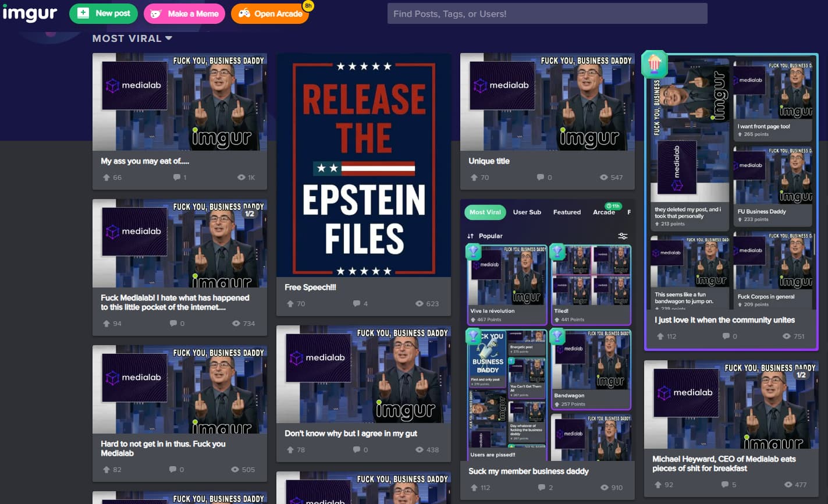Select Featured tab in embedded screenshot
This screenshot has width=828, height=504.
point(567,212)
